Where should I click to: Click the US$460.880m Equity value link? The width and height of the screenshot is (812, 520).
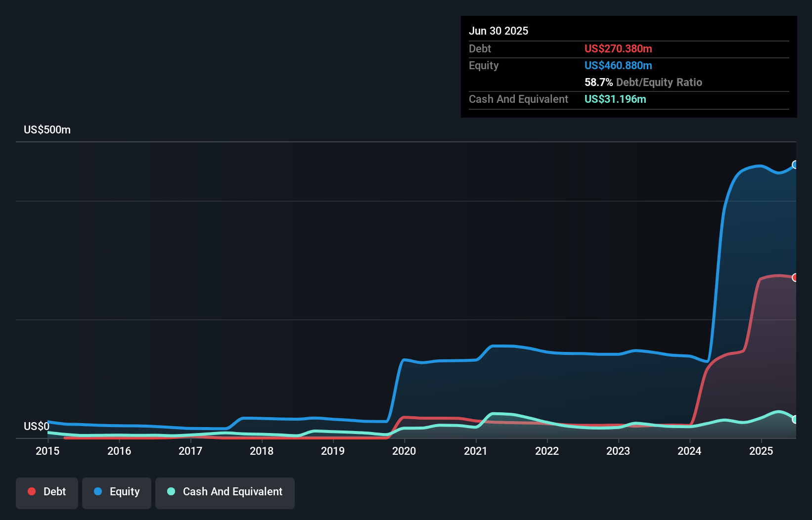click(618, 65)
